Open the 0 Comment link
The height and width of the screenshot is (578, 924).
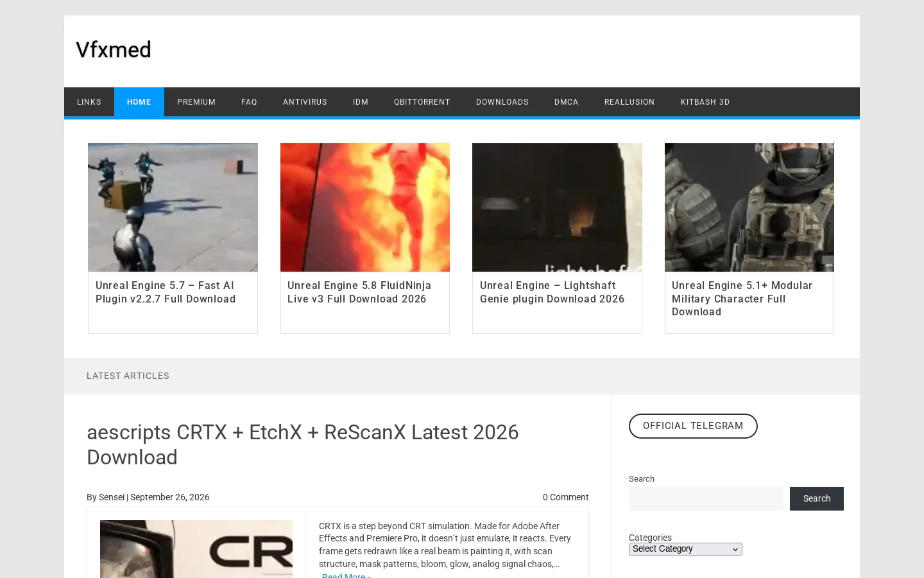click(x=565, y=497)
